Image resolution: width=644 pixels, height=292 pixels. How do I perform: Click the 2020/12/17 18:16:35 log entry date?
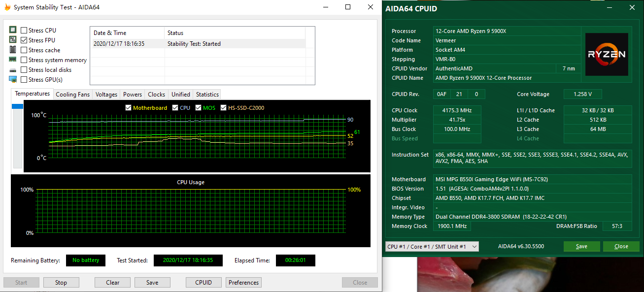point(119,44)
